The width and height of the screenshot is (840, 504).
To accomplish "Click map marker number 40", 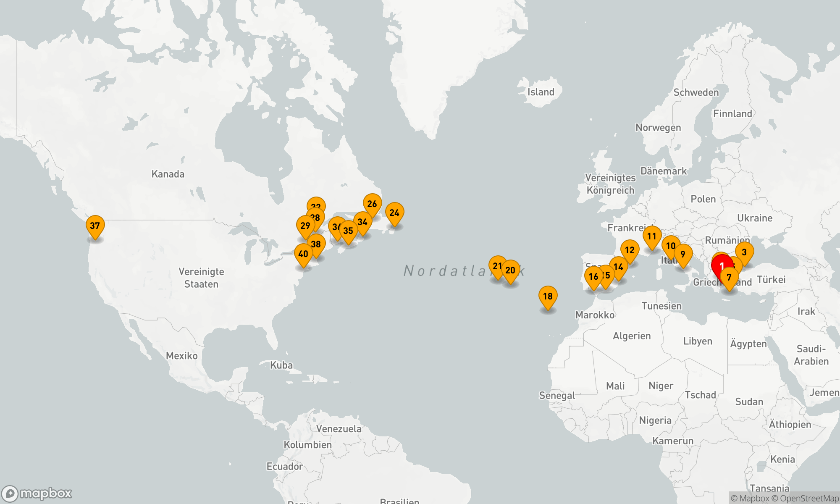I will pyautogui.click(x=304, y=255).
